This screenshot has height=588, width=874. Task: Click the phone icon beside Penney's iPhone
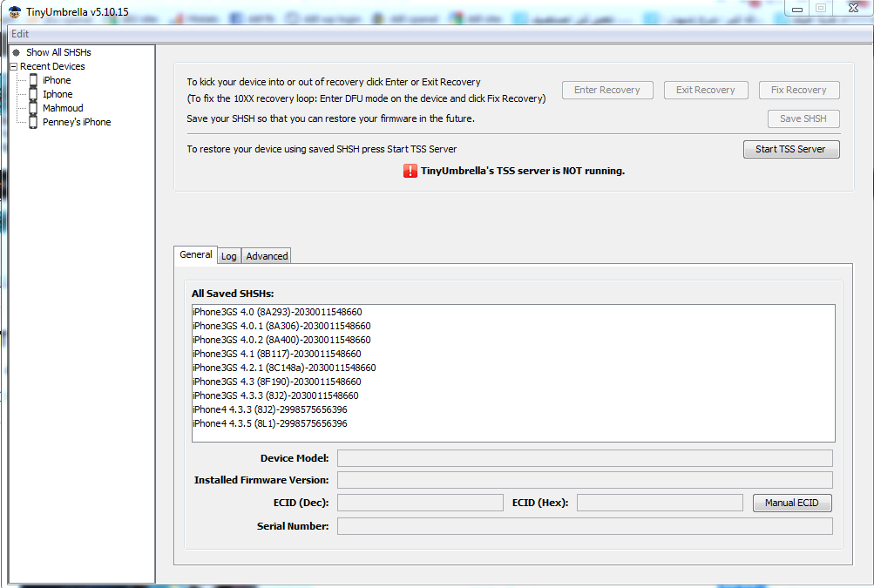[33, 122]
